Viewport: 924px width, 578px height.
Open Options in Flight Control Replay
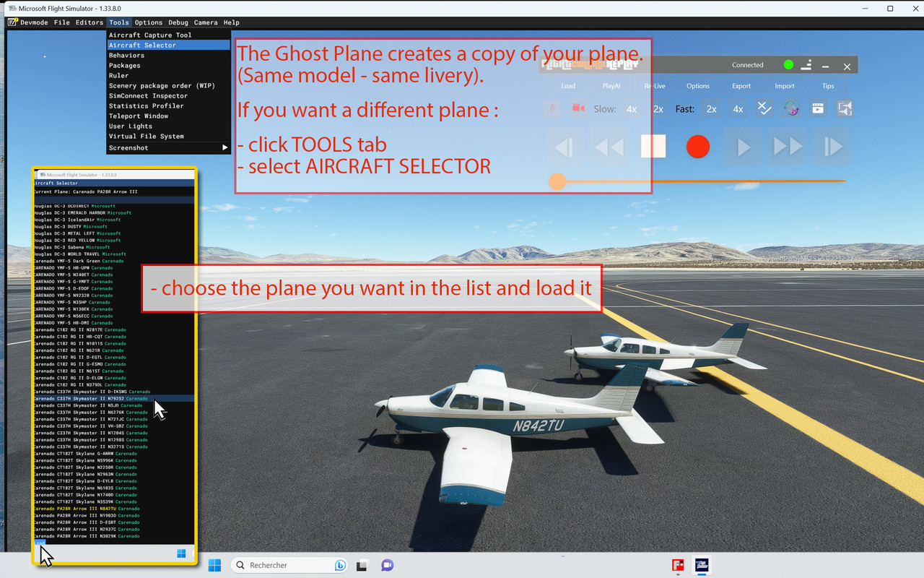click(698, 86)
